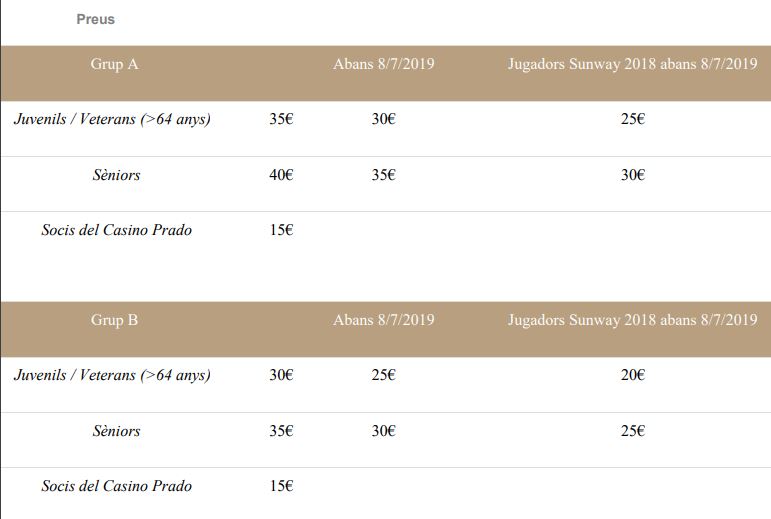771x519 pixels.
Task: Click Grup A Abans 8/7/2019 column header
Action: click(384, 64)
